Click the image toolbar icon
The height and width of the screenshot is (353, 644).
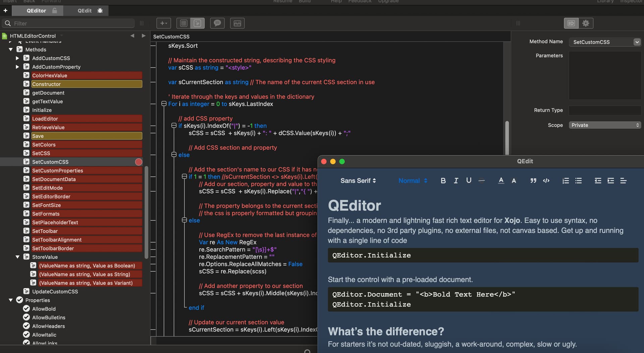(237, 23)
